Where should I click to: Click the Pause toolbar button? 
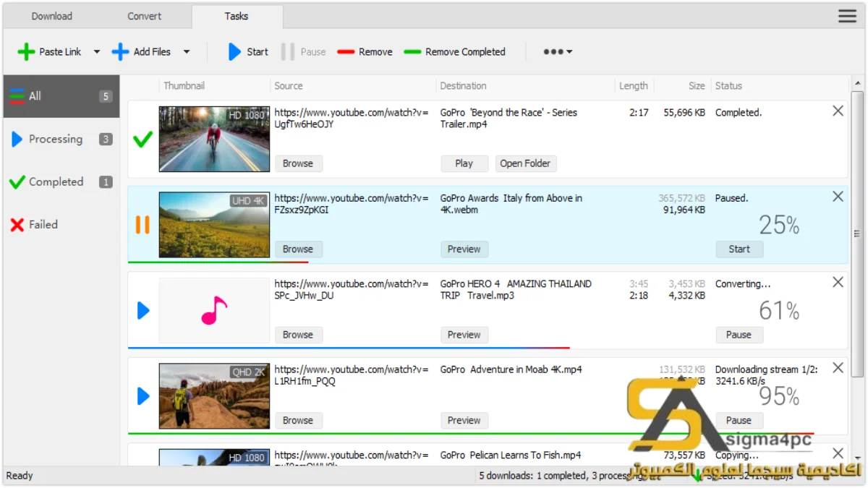[304, 52]
